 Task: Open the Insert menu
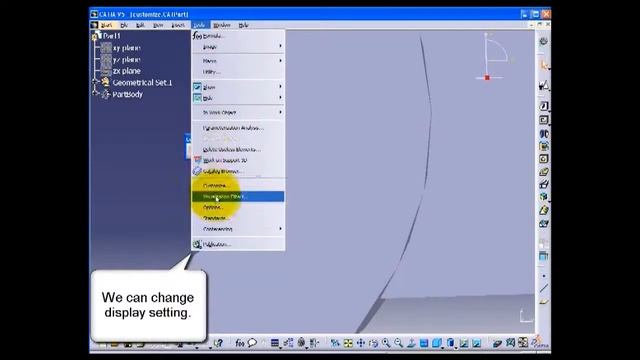coord(178,25)
